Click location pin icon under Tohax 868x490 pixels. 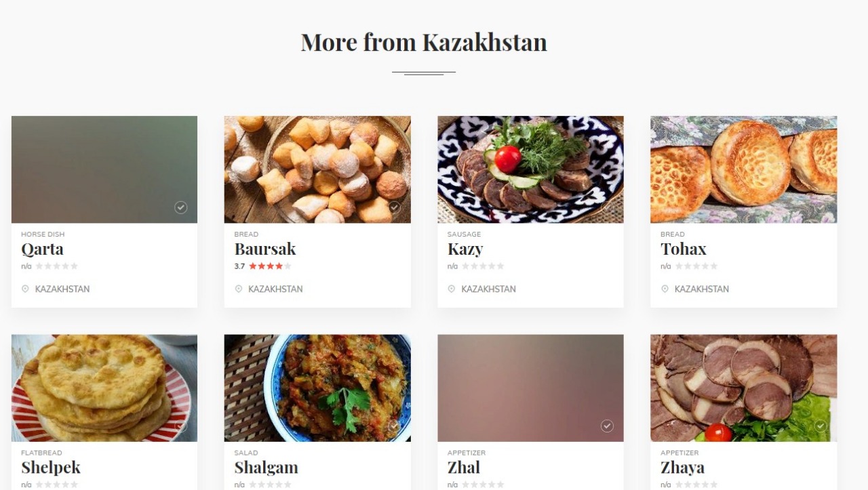click(x=665, y=289)
